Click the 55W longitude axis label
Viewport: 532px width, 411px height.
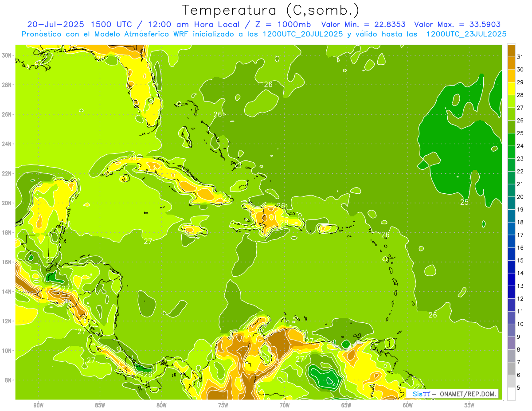pyautogui.click(x=469, y=405)
